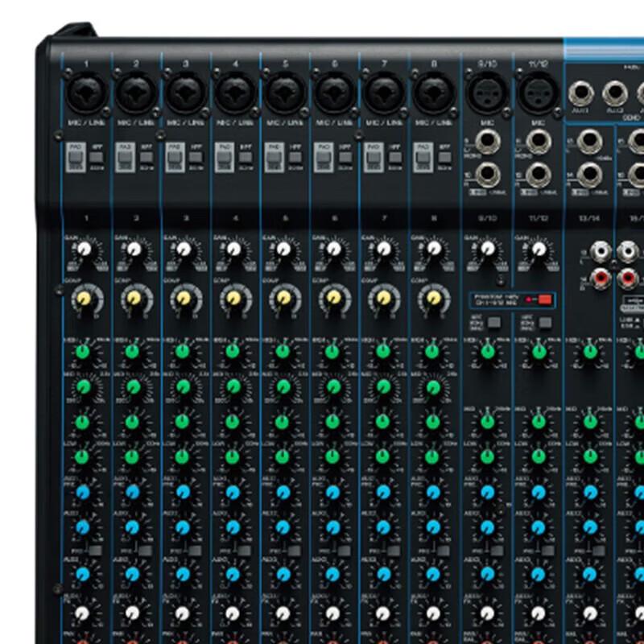
Task: Select the red RCA stereo input jack
Action: point(601,279)
